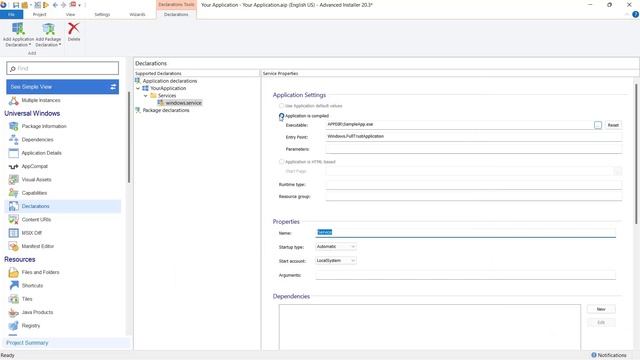Screen dimensions: 640x360
Task: Open the AppCompat page
Action: [x=34, y=167]
